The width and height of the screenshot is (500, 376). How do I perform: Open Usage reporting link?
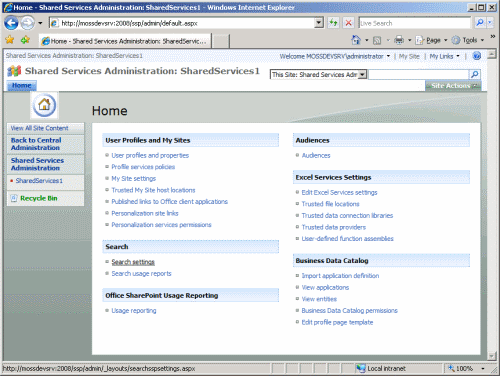134,310
